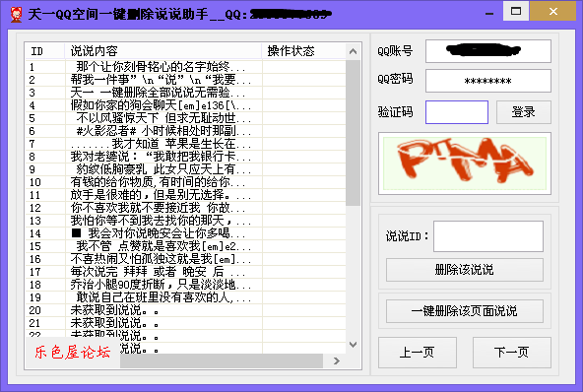
Task: Go to previous page with 上一页
Action: pyautogui.click(x=418, y=353)
